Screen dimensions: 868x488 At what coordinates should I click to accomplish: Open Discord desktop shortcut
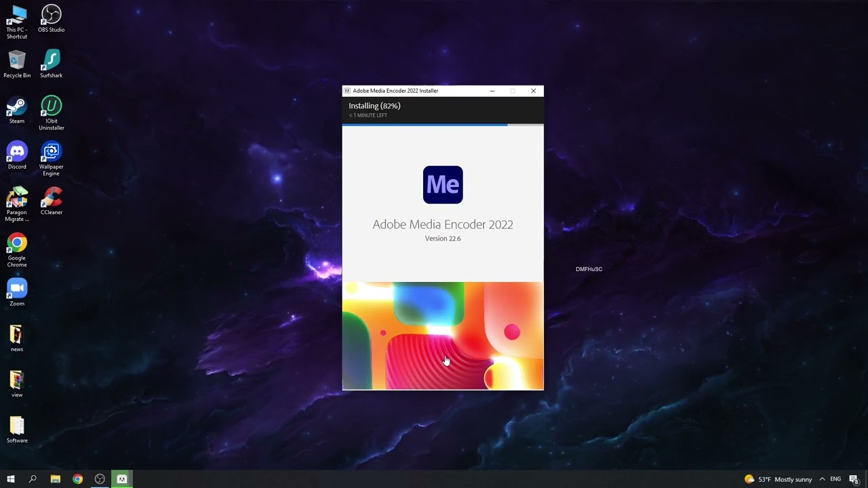click(17, 155)
